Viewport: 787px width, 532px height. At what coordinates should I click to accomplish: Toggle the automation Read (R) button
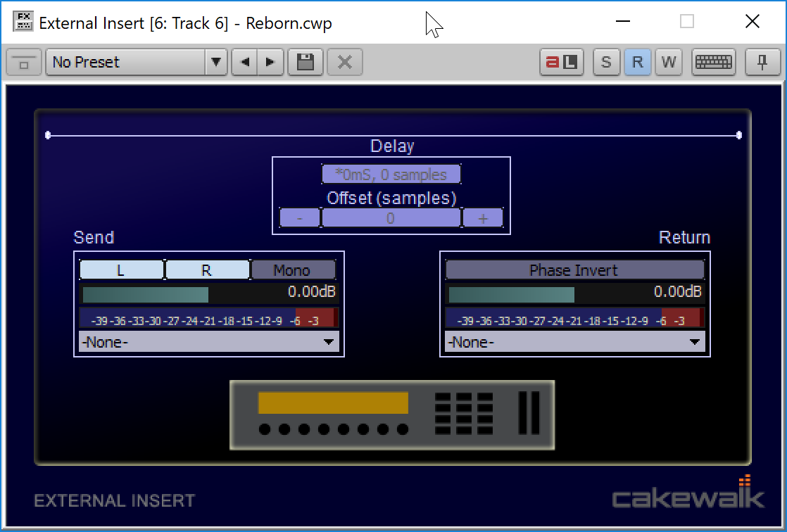tap(637, 62)
